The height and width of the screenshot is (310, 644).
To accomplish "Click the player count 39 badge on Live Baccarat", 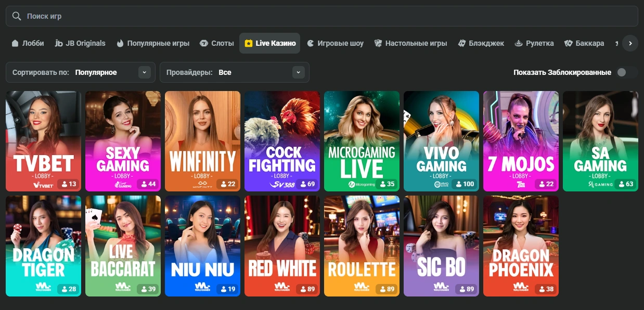I will [x=148, y=289].
